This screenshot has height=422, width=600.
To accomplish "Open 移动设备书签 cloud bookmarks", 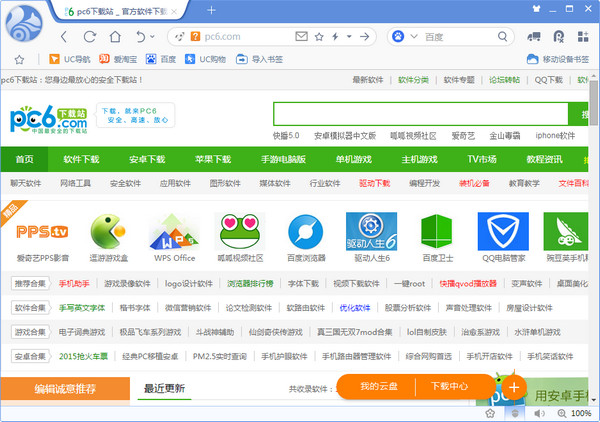I will [558, 59].
